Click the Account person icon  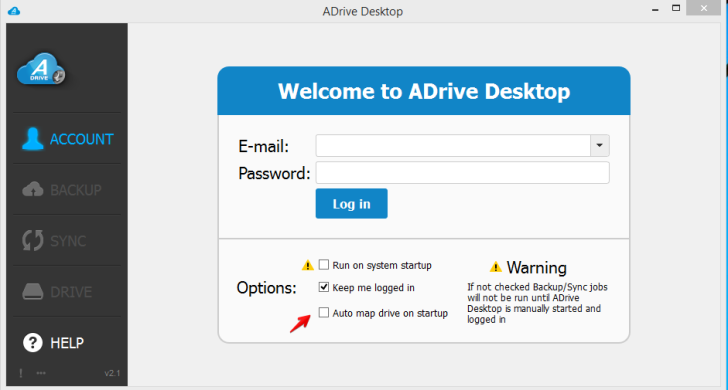pos(32,139)
